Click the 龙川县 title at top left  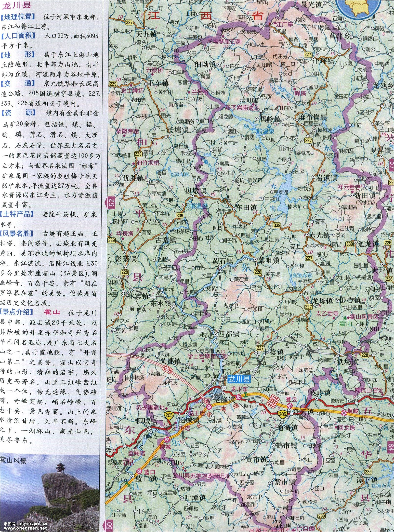[16, 5]
